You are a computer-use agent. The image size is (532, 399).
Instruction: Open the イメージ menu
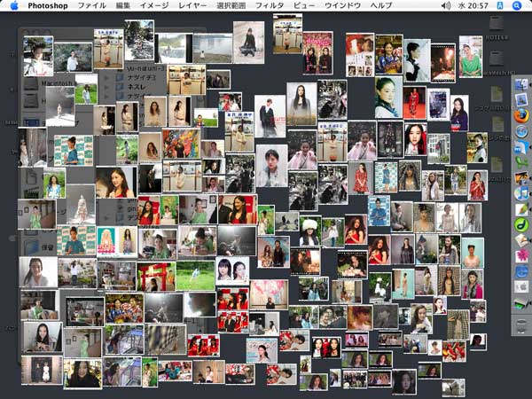pos(154,6)
